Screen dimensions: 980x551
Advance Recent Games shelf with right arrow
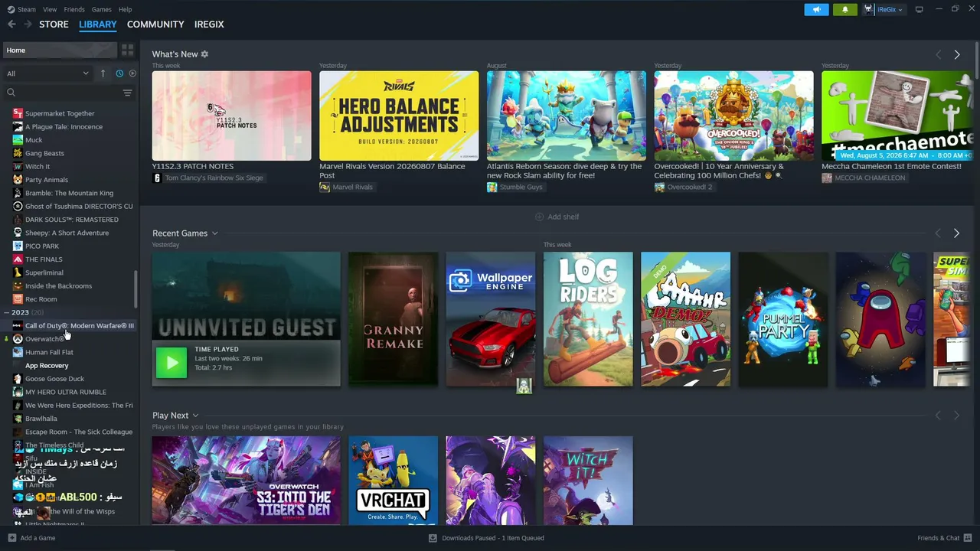click(956, 233)
